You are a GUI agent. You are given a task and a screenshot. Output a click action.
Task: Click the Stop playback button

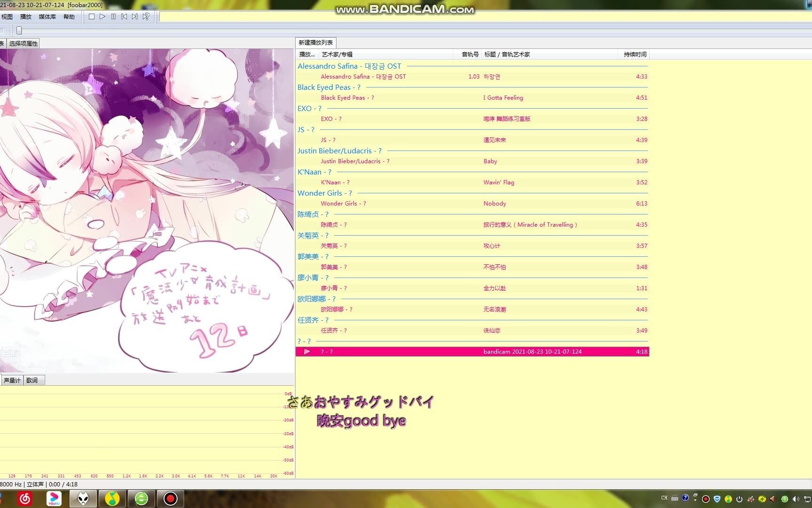92,16
